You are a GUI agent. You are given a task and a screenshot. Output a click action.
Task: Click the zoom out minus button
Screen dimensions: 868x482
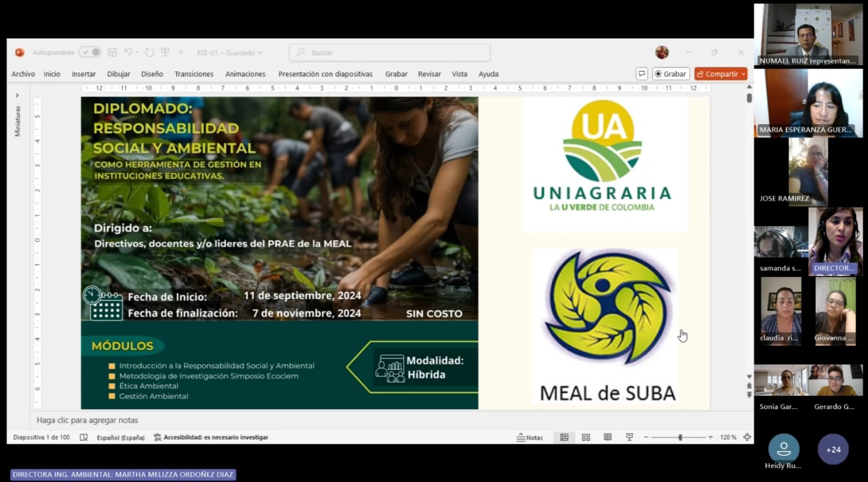tap(646, 438)
